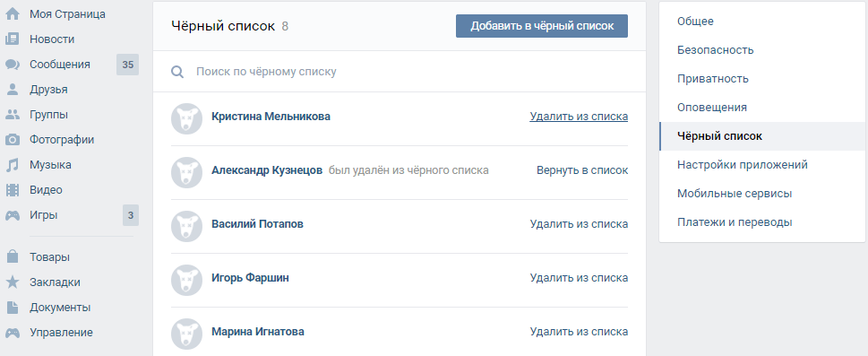Image resolution: width=868 pixels, height=356 pixels.
Task: Remove Игорь Фаршин from the list
Action: click(x=579, y=278)
